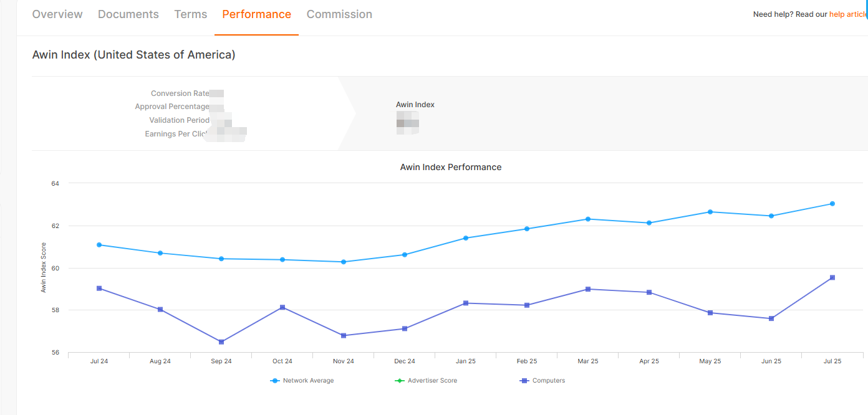Click Network Average data point for Oct 24

click(x=282, y=260)
